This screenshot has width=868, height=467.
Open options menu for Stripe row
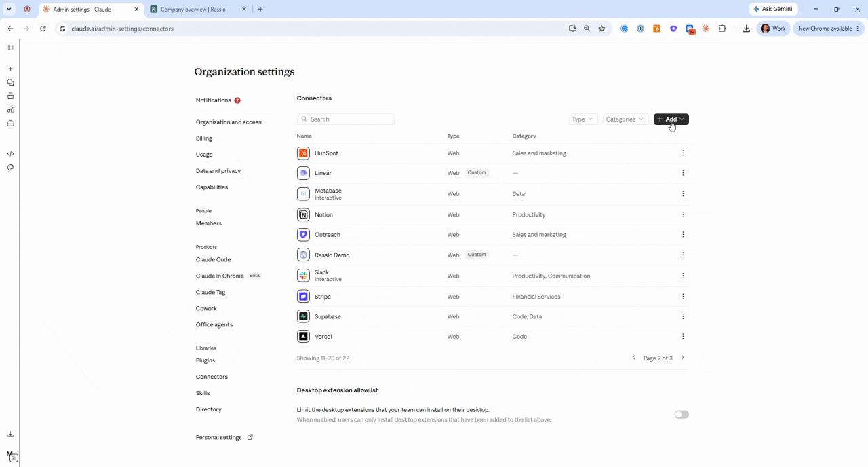tap(683, 297)
